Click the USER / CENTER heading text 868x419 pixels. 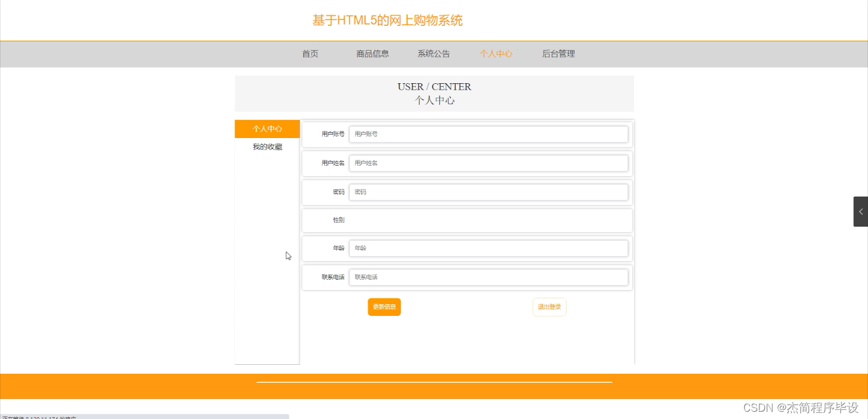click(435, 87)
